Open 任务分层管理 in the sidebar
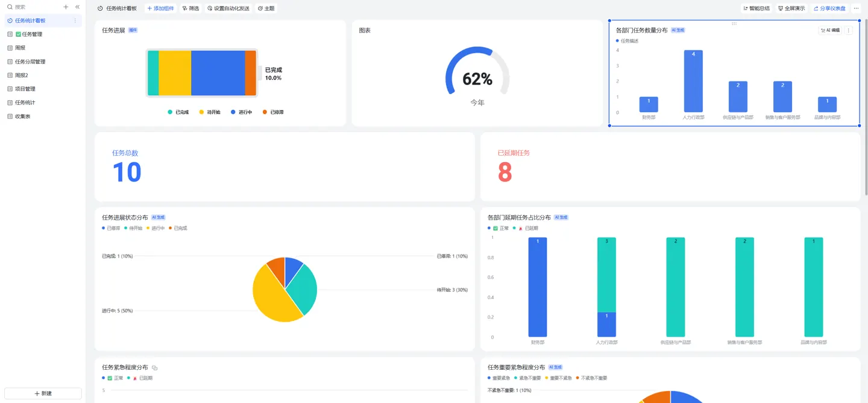This screenshot has height=403, width=868. [x=42, y=62]
